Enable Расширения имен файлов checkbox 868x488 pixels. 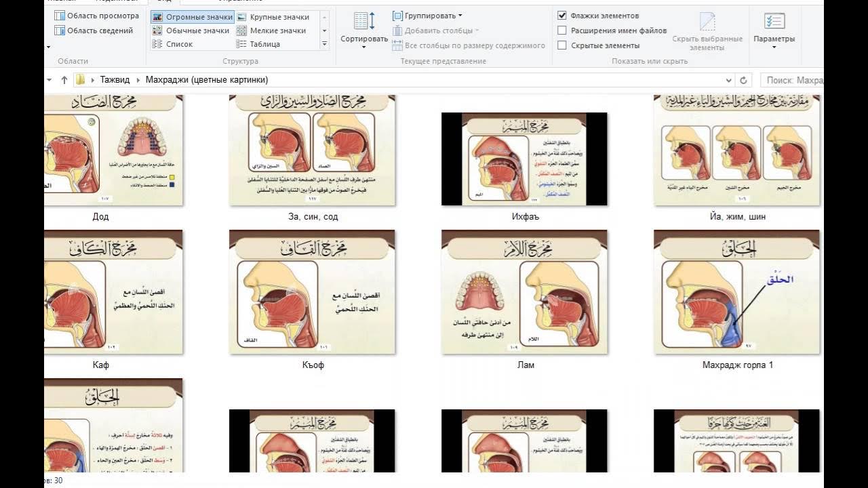pos(562,30)
